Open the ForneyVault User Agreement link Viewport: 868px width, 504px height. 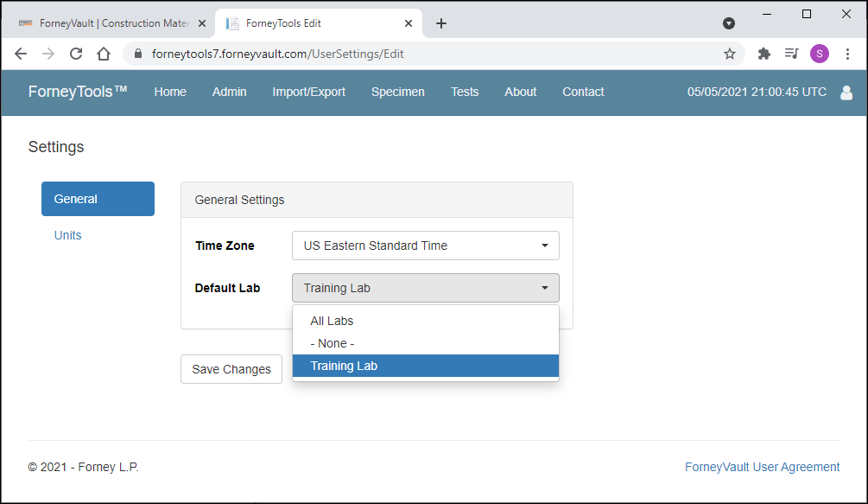[x=763, y=467]
